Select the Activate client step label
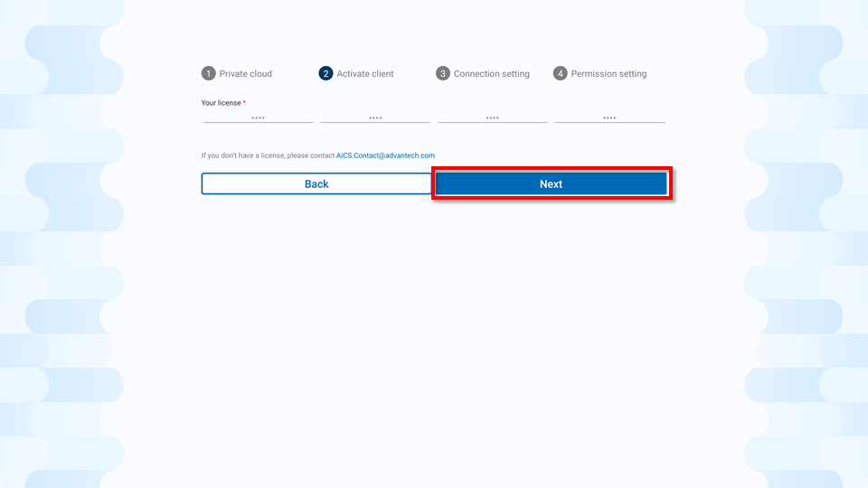868x488 pixels. click(364, 73)
